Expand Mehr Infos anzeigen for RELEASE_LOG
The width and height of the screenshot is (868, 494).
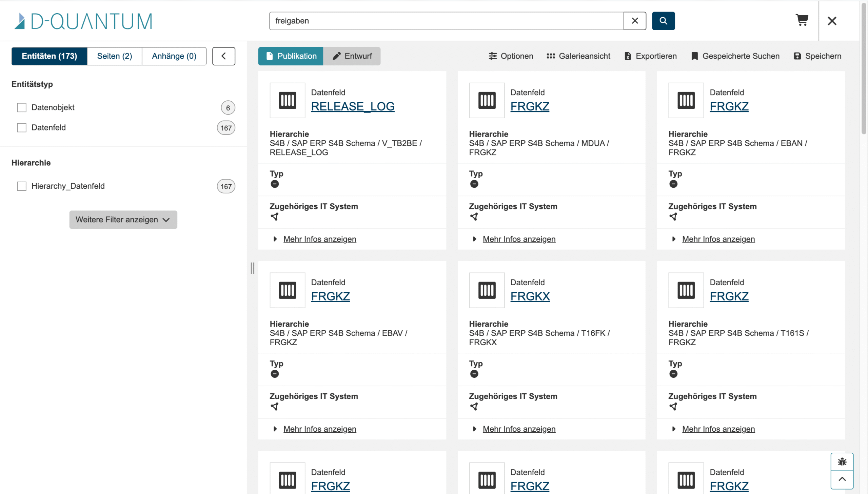point(319,239)
